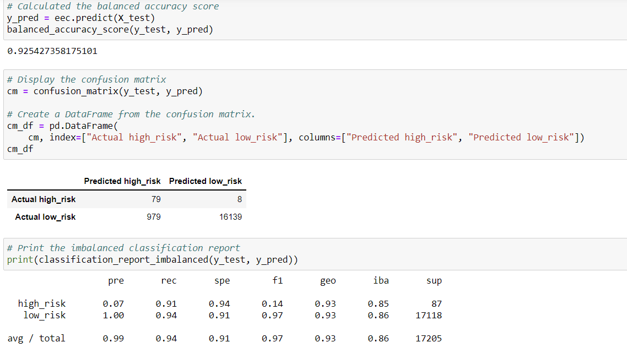Click the '# Print the imbalanced classification report' comment
The image size is (627, 364).
point(123,248)
